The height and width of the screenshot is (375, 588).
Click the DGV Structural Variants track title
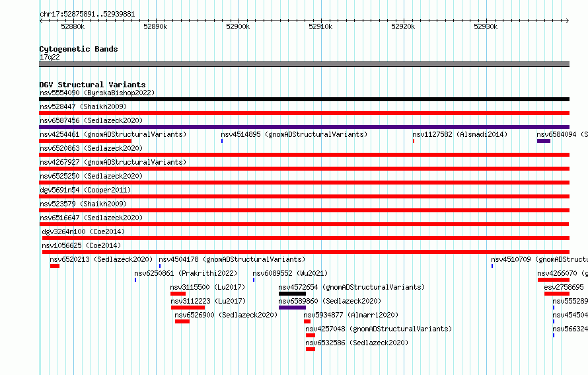(92, 85)
